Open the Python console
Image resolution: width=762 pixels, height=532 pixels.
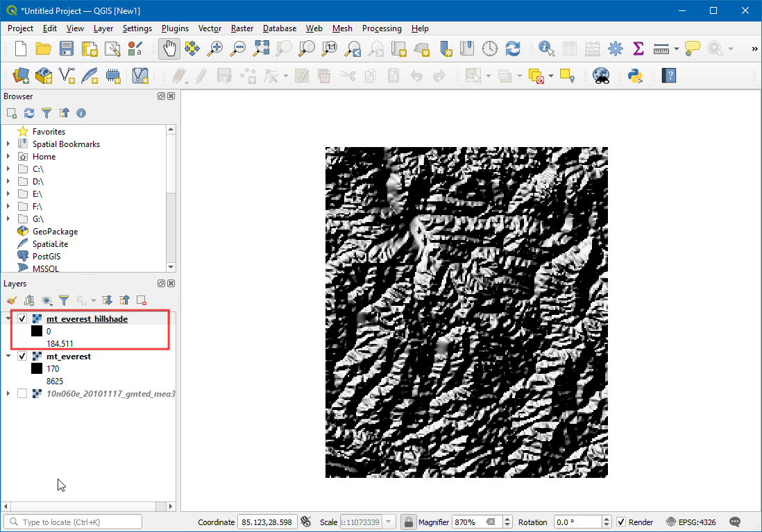tap(635, 75)
